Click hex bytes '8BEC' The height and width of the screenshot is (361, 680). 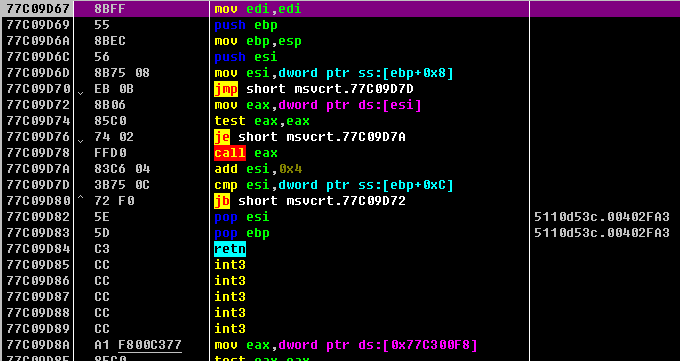110,41
